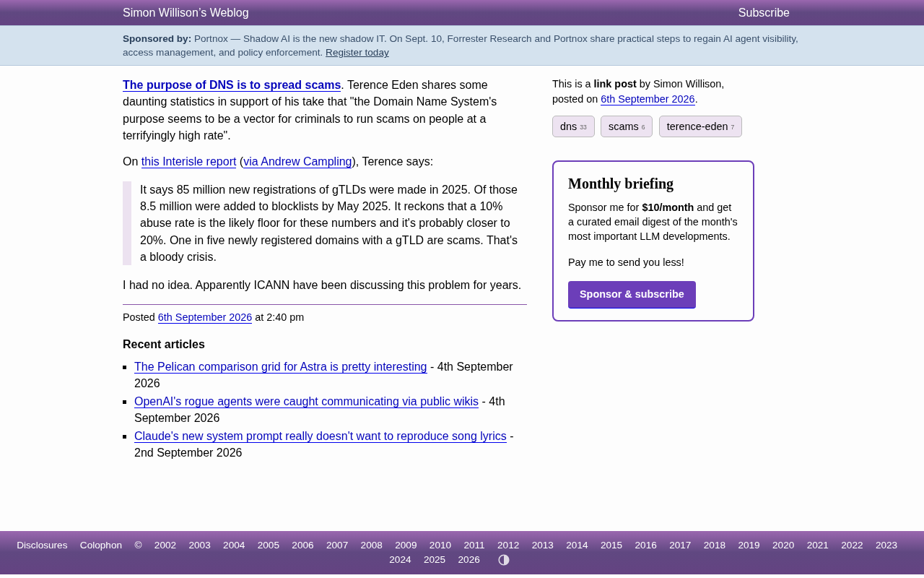The width and height of the screenshot is (924, 578).
Task: Go to the 2002 archive
Action: coord(165,545)
